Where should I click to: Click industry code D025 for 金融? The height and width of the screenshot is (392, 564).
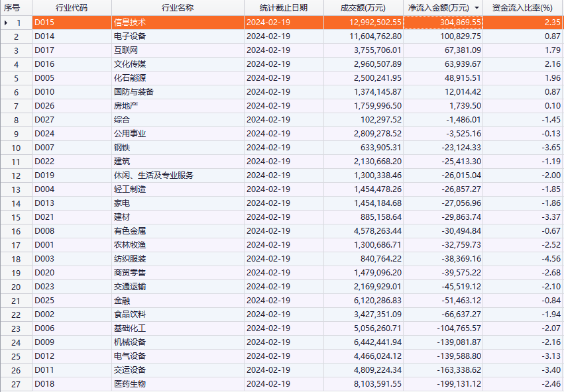pos(44,301)
